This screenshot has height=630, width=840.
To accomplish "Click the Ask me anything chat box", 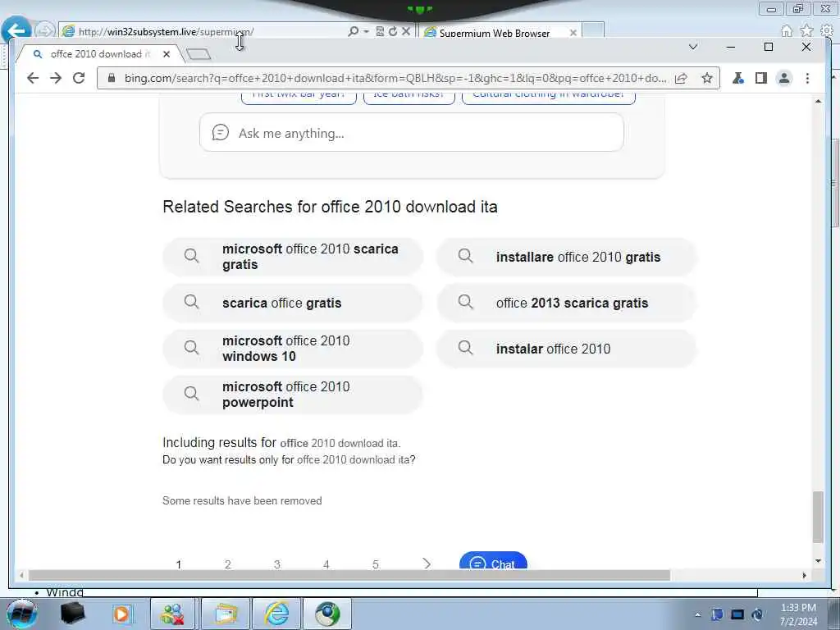I will 412,132.
